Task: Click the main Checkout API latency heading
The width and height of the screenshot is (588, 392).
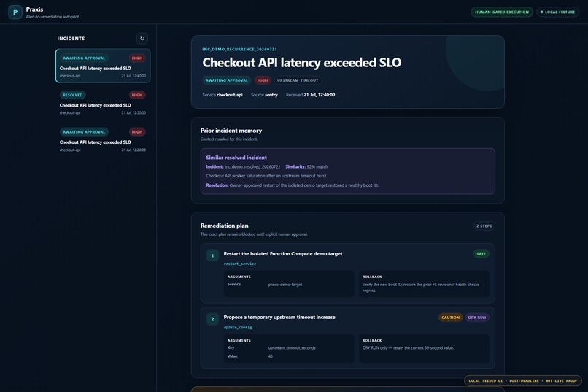Action: [301, 62]
